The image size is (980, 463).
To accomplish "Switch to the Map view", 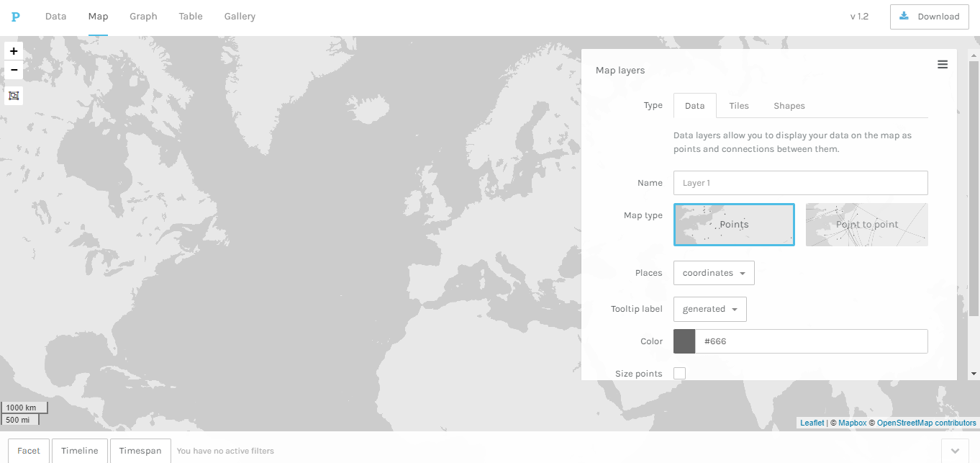I will tap(98, 17).
